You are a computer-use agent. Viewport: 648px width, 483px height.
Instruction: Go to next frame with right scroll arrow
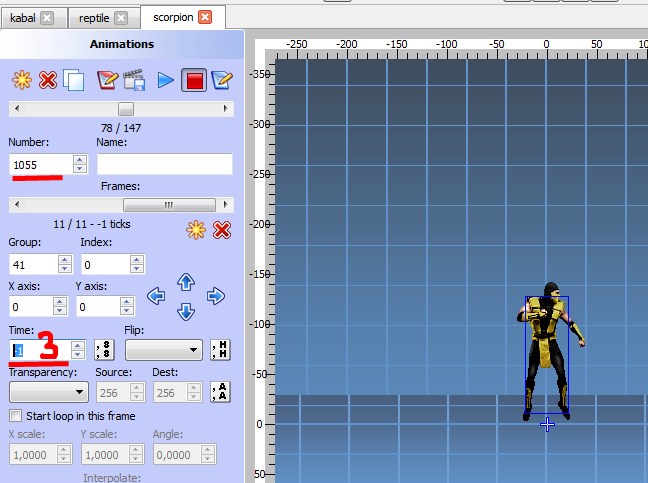[x=226, y=205]
